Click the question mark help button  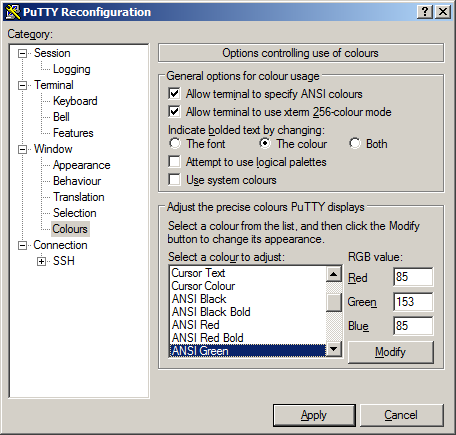click(425, 12)
